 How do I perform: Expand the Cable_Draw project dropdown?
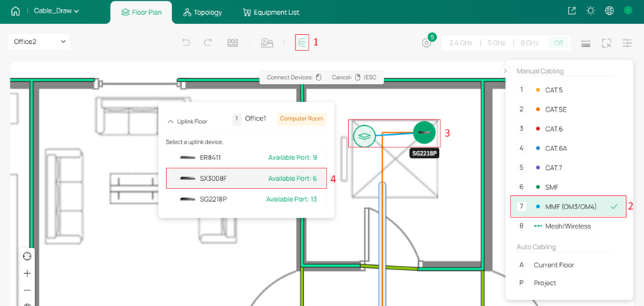click(57, 11)
